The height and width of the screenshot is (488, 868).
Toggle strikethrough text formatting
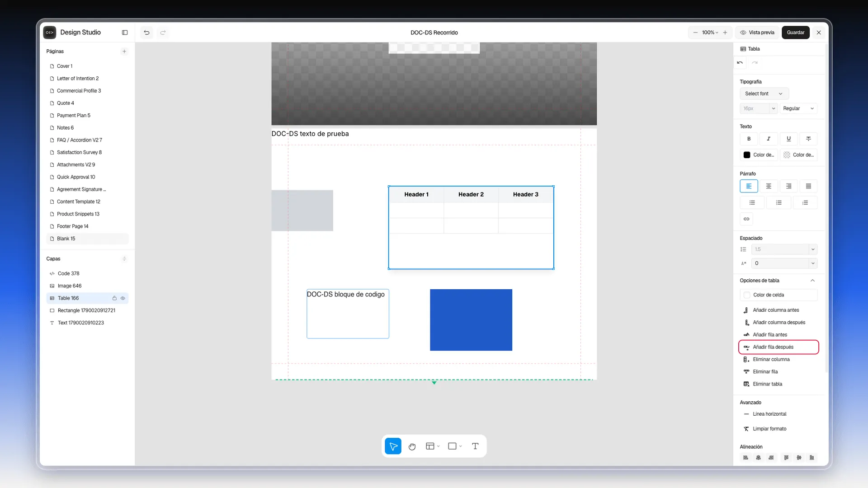tap(808, 139)
